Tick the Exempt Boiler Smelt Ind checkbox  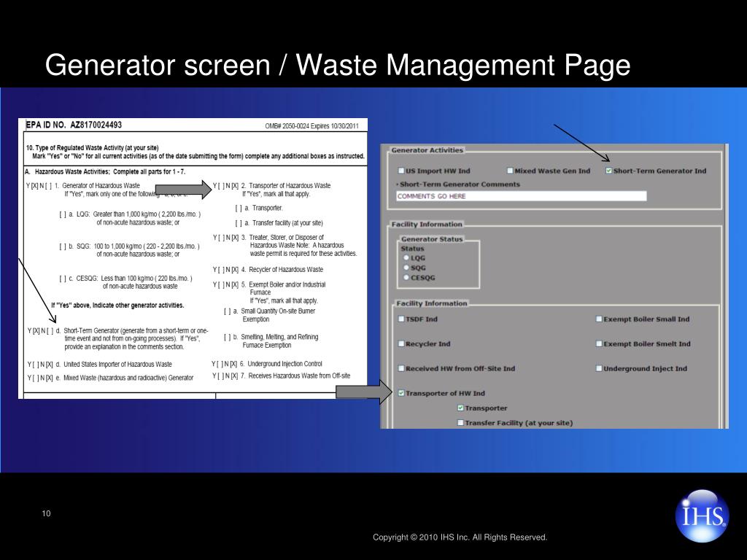pyautogui.click(x=599, y=344)
